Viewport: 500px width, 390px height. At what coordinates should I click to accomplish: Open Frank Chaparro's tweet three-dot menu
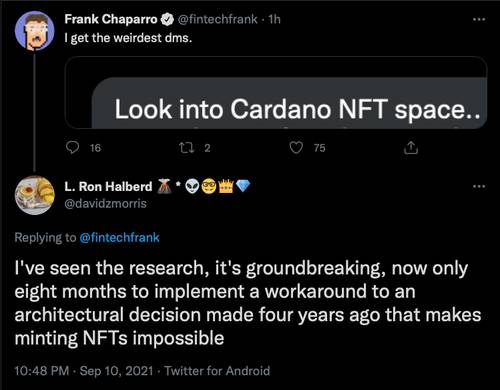pos(479,19)
